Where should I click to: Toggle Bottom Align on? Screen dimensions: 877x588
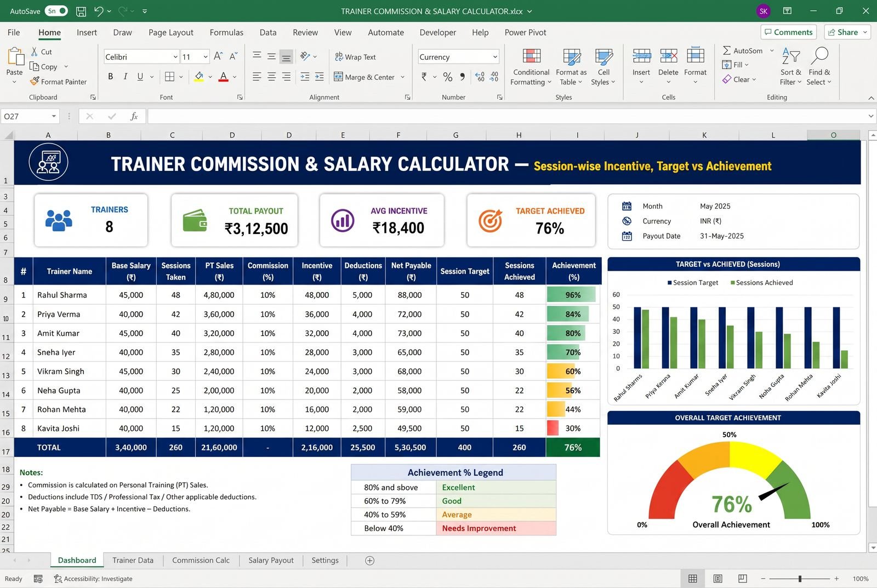point(286,56)
